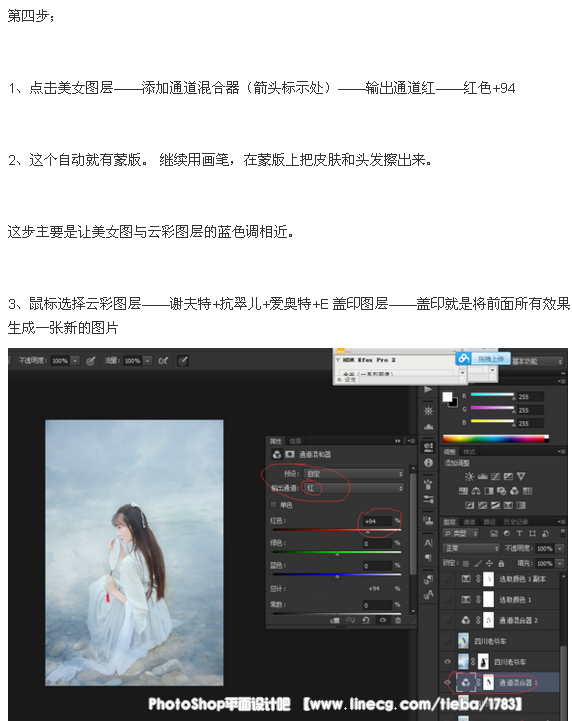572x721 pixels.
Task: Open the 预设 preset dropdown
Action: (354, 474)
